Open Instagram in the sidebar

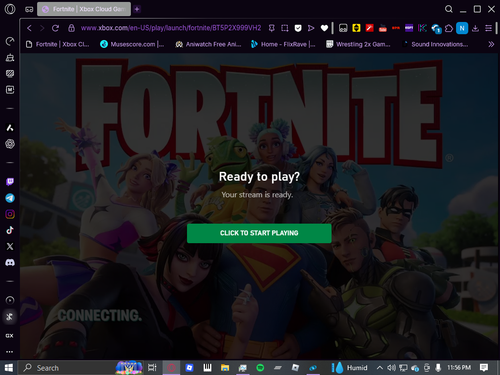click(10, 214)
